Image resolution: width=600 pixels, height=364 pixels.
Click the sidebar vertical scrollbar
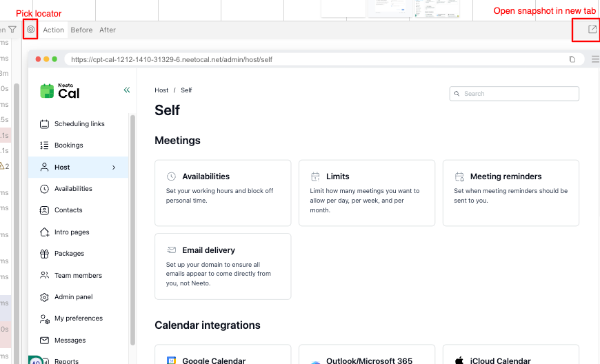coord(132,228)
